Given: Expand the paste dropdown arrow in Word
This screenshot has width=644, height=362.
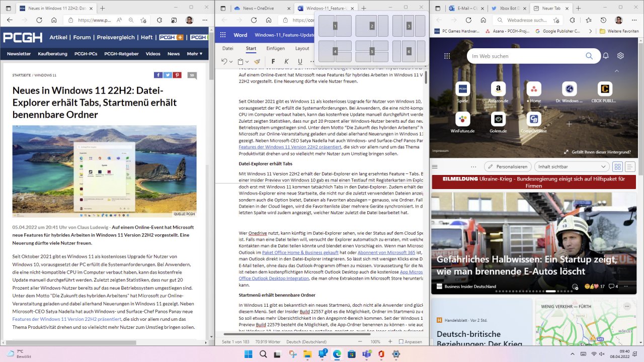Looking at the screenshot, I should pos(248,62).
